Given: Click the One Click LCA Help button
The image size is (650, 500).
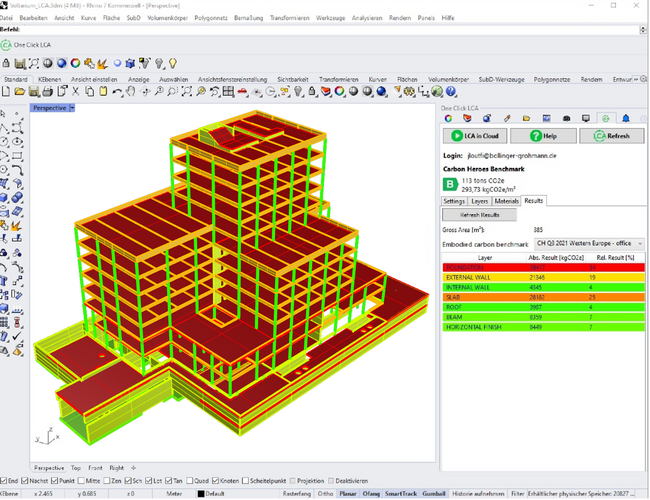Looking at the screenshot, I should point(543,136).
